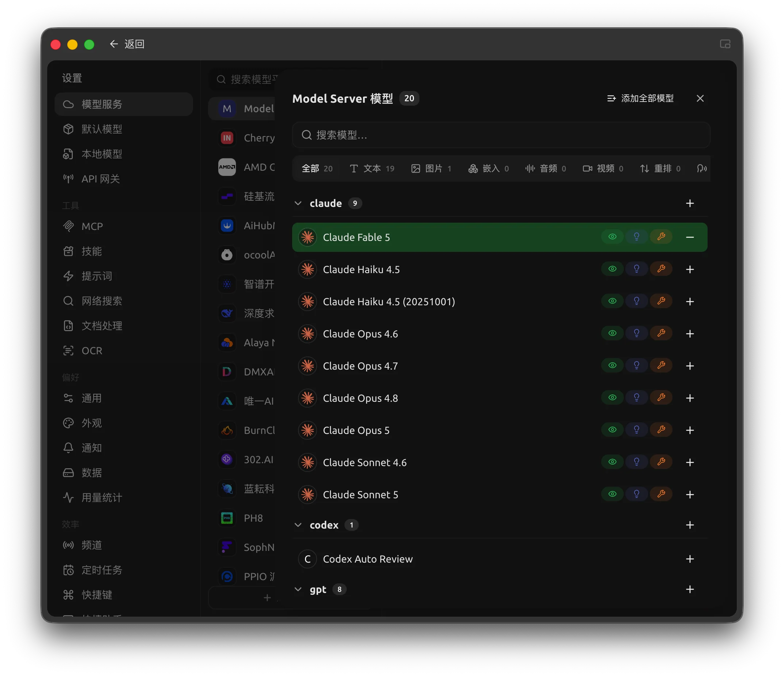
Task: Add all gpt group models with plus
Action: click(x=690, y=589)
